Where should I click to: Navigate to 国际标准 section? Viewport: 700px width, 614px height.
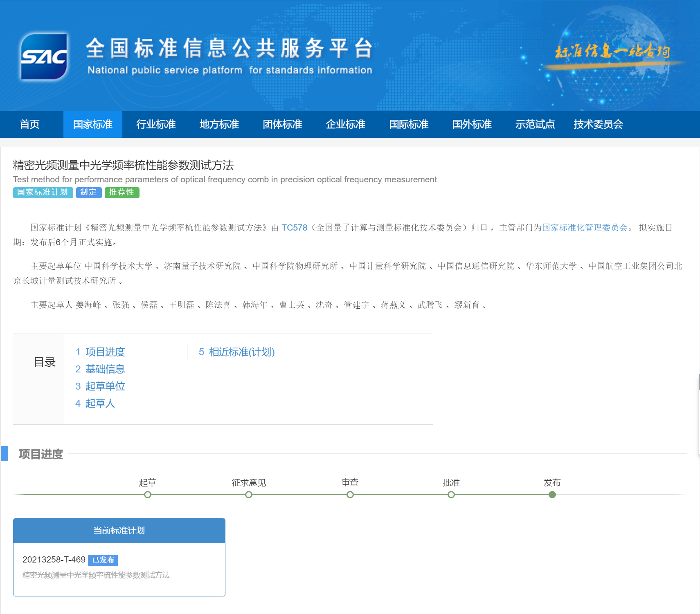[409, 124]
